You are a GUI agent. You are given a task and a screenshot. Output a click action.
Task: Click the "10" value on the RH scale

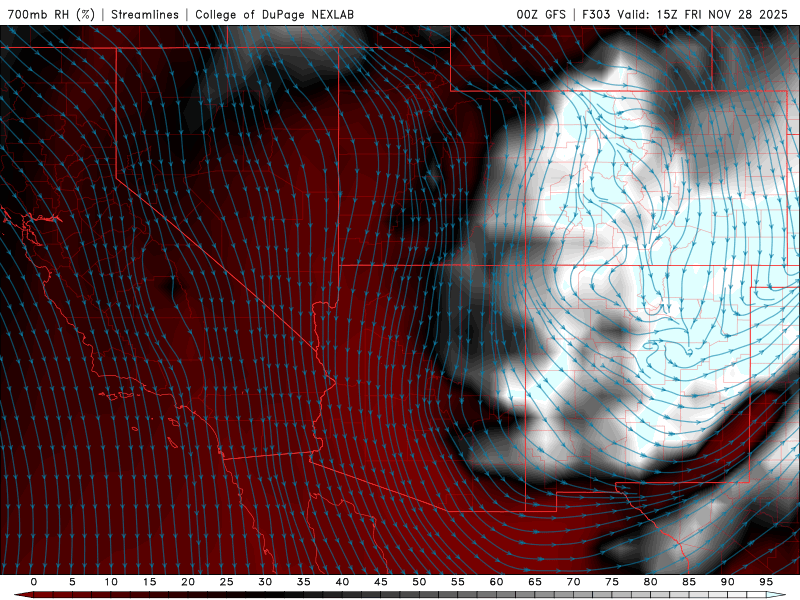pyautogui.click(x=111, y=582)
